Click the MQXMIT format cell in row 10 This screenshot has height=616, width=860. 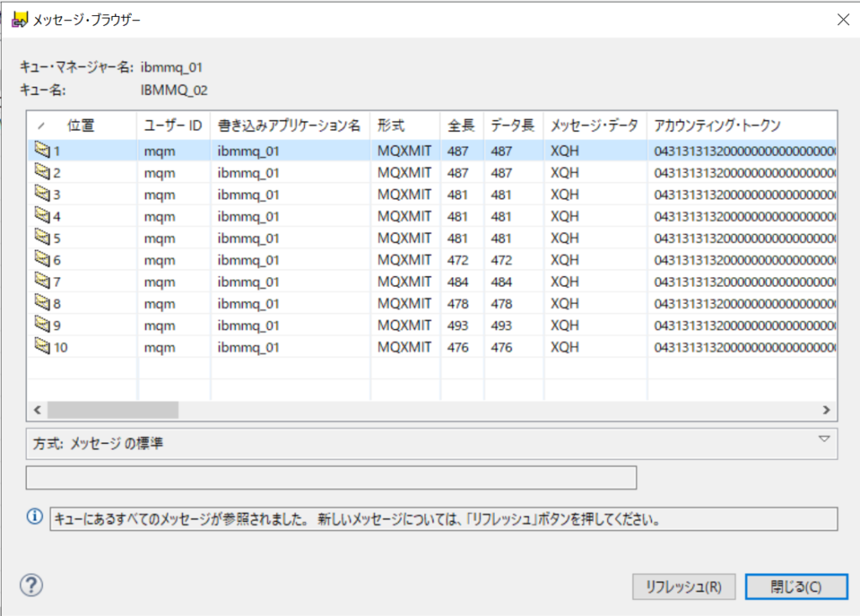click(404, 347)
